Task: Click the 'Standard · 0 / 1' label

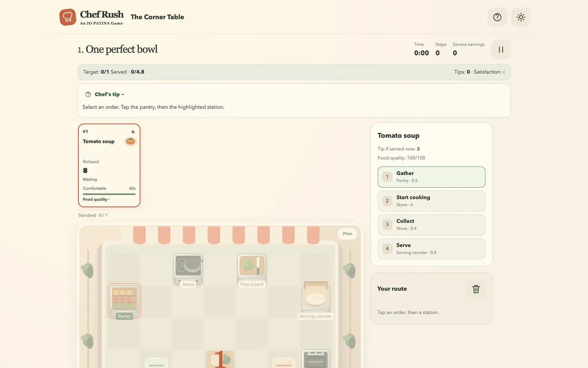Action: pos(93,215)
